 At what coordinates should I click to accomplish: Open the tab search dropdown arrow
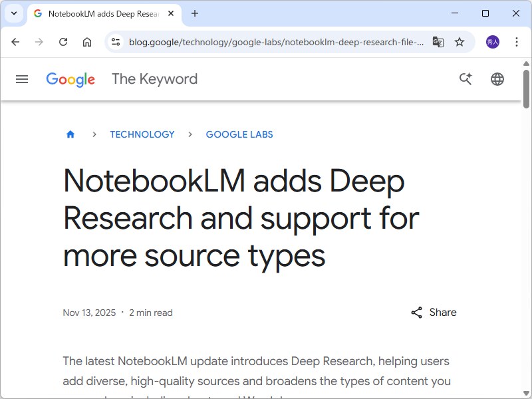[14, 13]
